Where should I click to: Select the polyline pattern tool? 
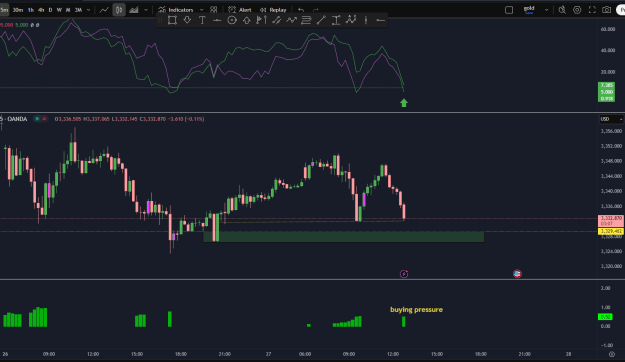pyautogui.click(x=351, y=20)
